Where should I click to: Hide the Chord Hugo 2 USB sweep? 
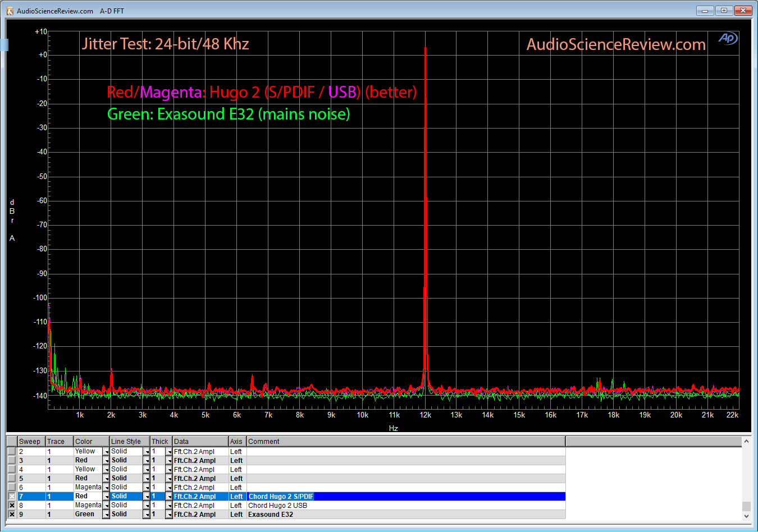[12, 505]
